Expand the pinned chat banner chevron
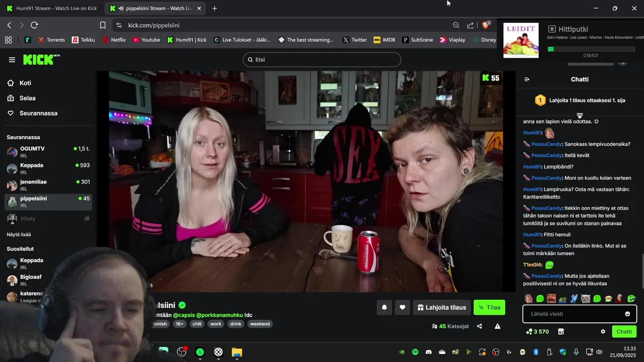The width and height of the screenshot is (644, 362). pos(580,116)
